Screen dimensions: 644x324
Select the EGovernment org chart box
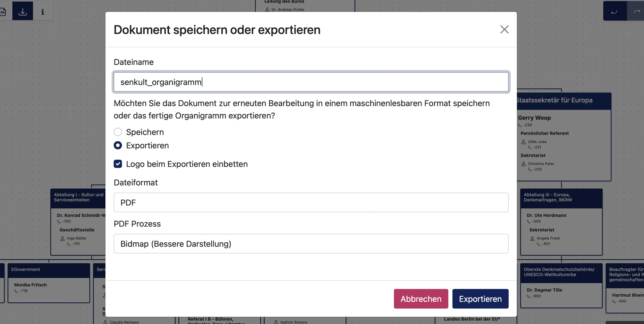coord(49,269)
